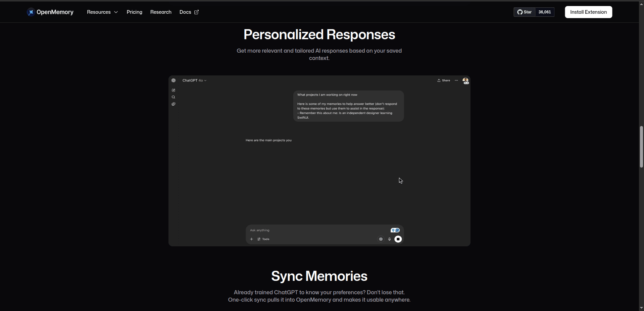Image resolution: width=644 pixels, height=311 pixels.
Task: Click the OpenMemory extension icon in the composer
Action: pos(381,239)
